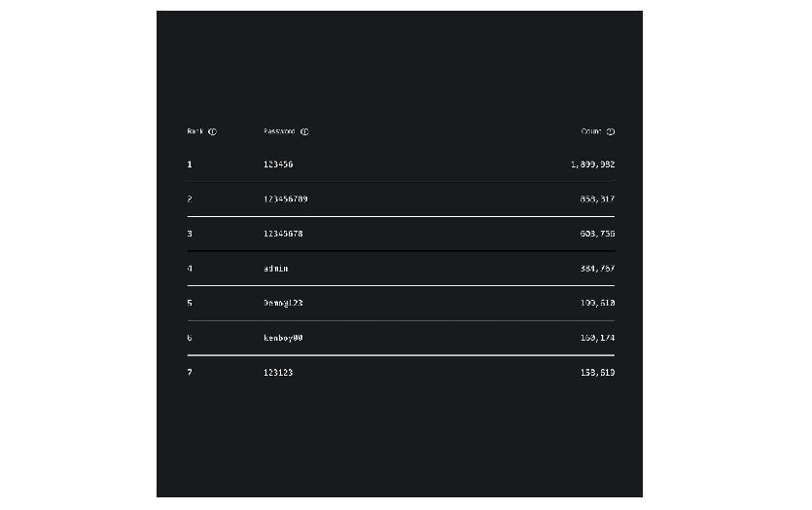The height and width of the screenshot is (510, 812).
Task: Click the info icon next to Count
Action: click(611, 131)
